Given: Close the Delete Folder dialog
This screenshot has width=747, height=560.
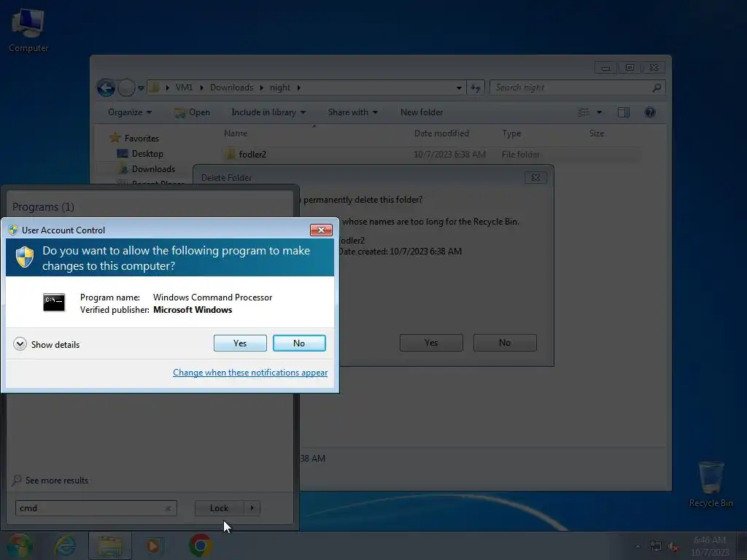Looking at the screenshot, I should tap(535, 178).
